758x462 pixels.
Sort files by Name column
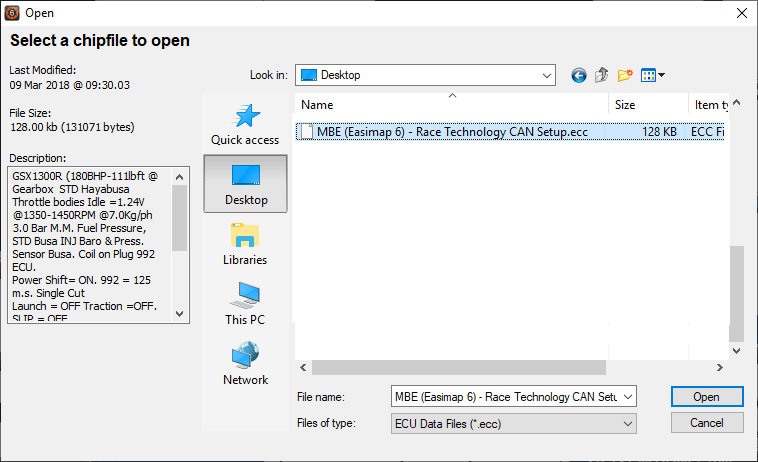coord(450,105)
